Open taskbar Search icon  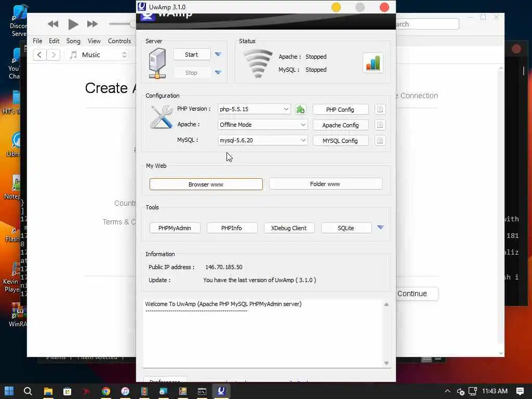[28, 391]
